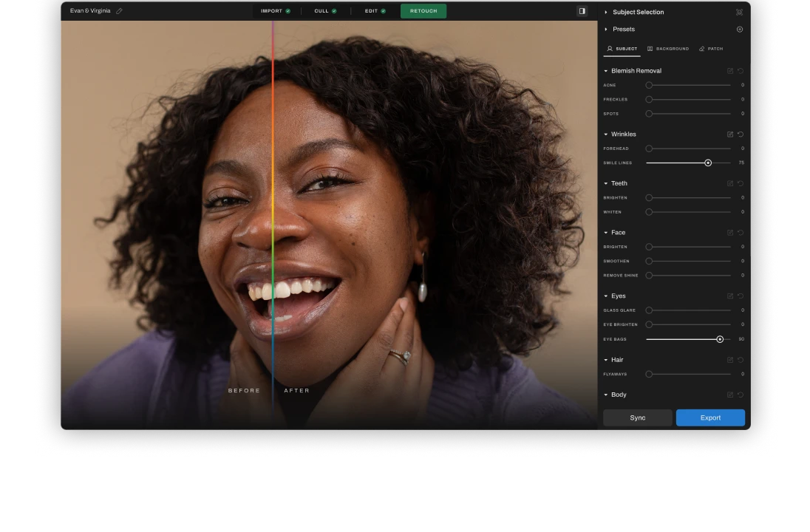Image resolution: width=810 pixels, height=532 pixels.
Task: Reset the Wrinkles section settings
Action: tap(741, 134)
